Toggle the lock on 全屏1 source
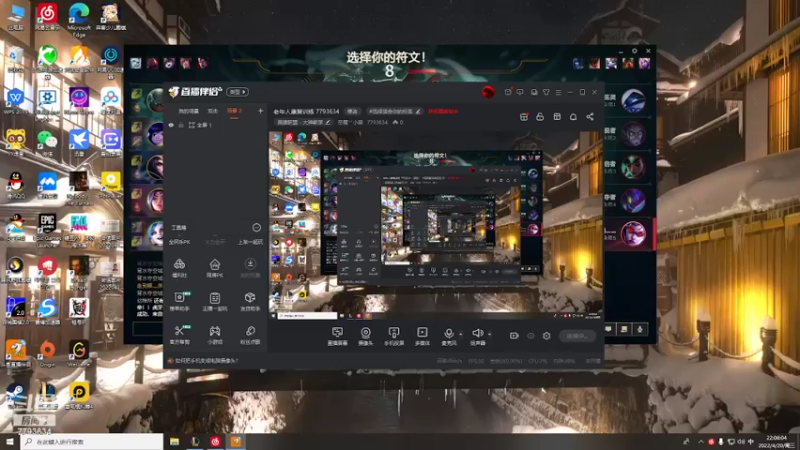 pyautogui.click(x=181, y=125)
